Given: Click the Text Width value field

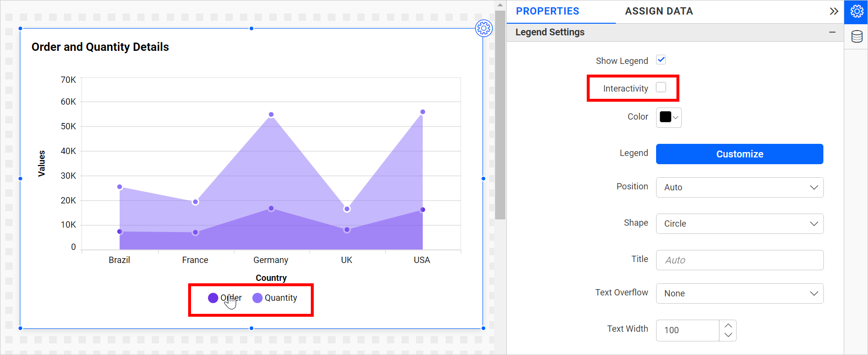Looking at the screenshot, I should click(688, 330).
